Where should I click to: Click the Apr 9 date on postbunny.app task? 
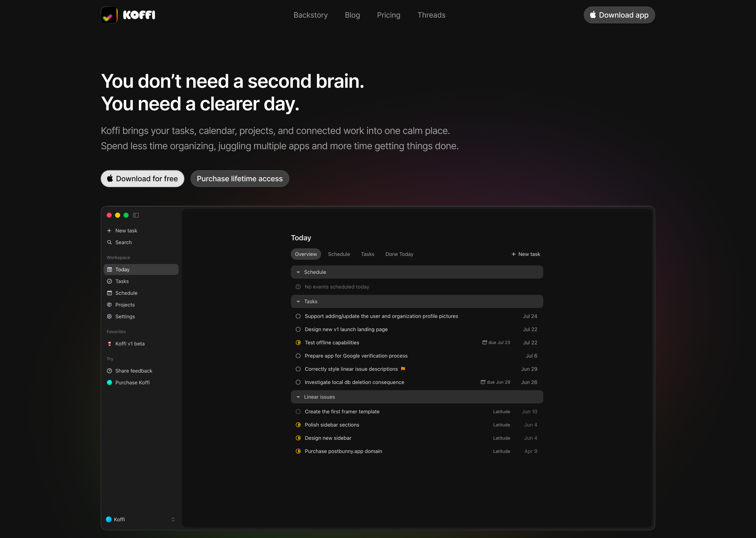pos(531,451)
